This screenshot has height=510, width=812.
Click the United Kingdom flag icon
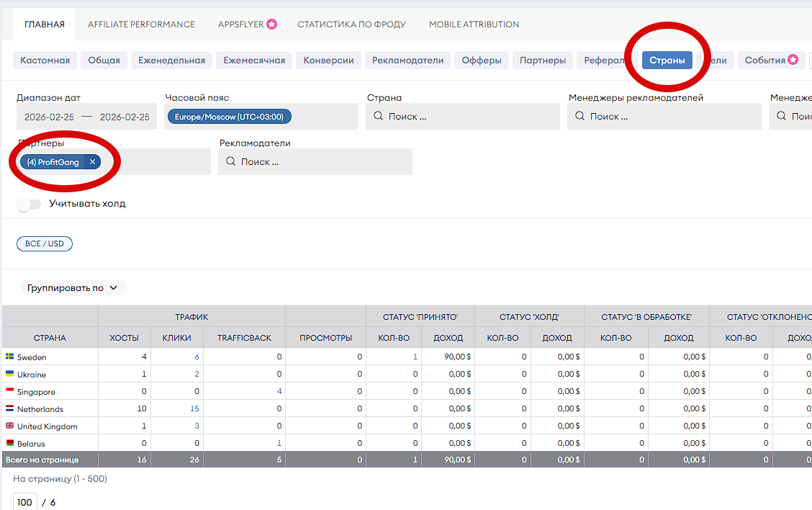tap(10, 426)
